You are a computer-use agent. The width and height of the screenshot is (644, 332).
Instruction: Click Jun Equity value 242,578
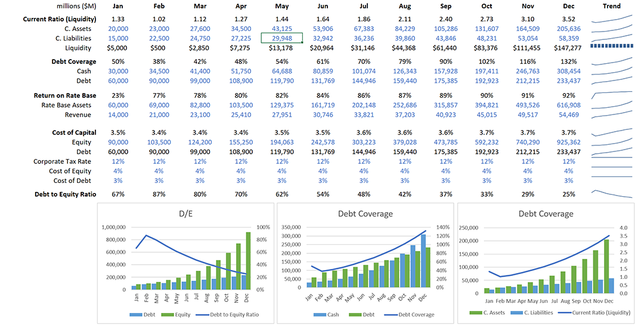click(323, 142)
